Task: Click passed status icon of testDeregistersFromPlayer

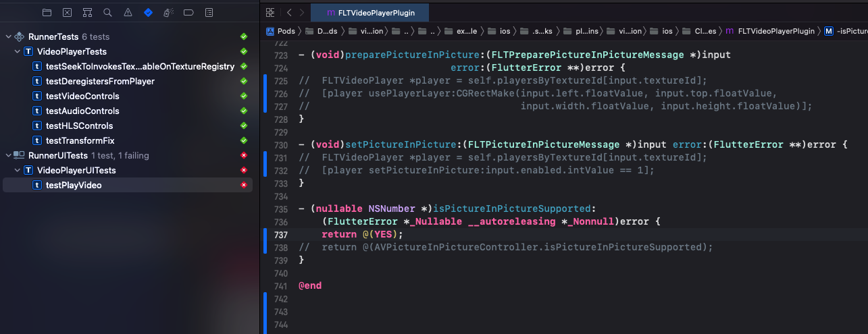Action: [244, 81]
